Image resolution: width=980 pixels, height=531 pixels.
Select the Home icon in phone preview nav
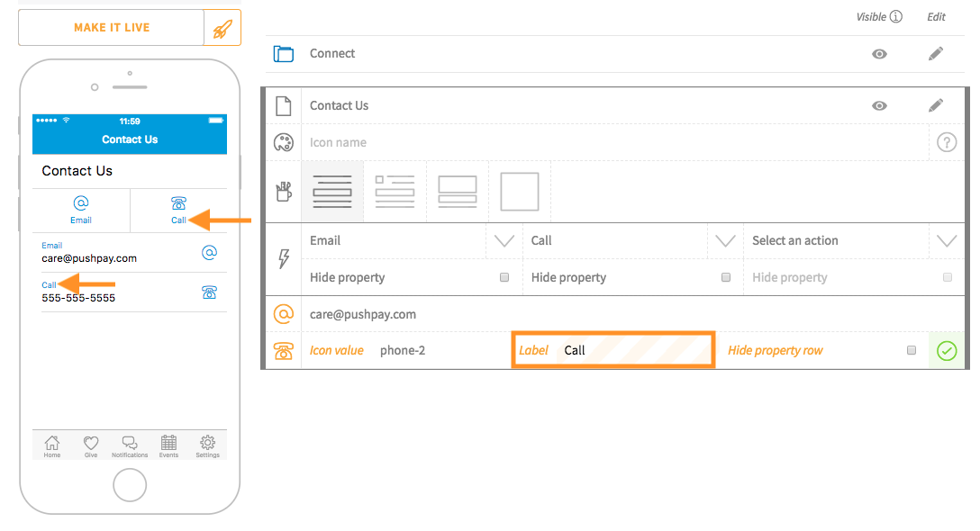click(51, 444)
